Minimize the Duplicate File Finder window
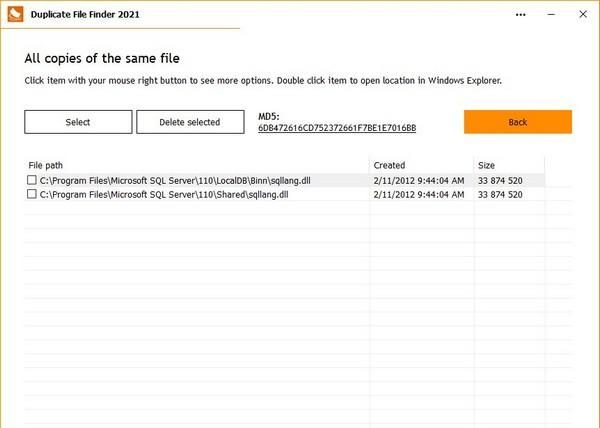Screen dimensions: 600x428 pyautogui.click(x=551, y=15)
